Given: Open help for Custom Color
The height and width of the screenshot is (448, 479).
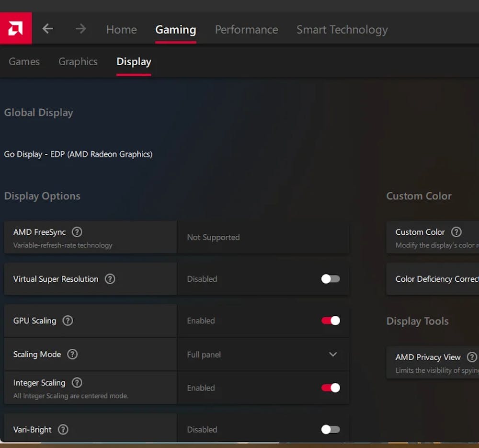Looking at the screenshot, I should pos(456,232).
